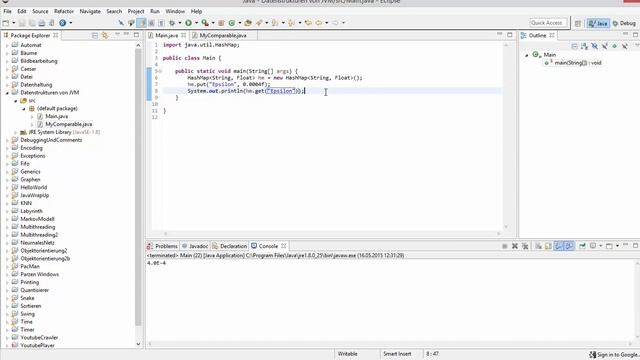Switch to MyComparable.java editor tab
Image resolution: width=640 pixels, height=360 pixels.
point(223,36)
